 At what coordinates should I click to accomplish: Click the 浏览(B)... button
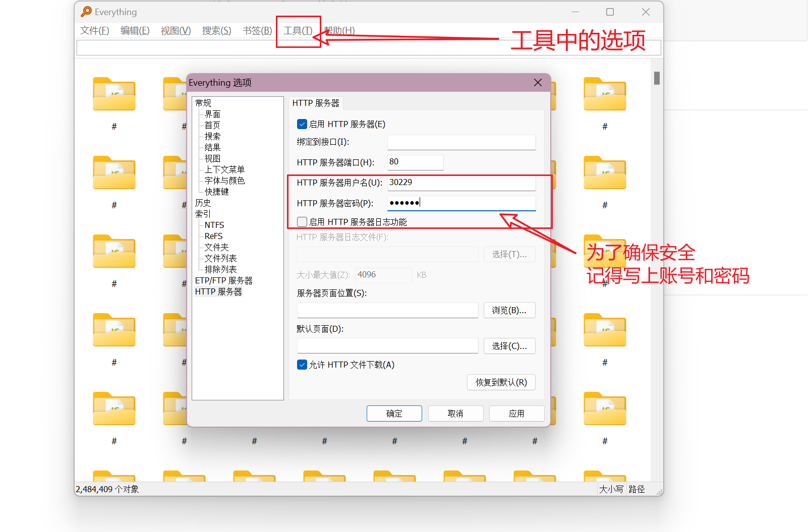509,310
